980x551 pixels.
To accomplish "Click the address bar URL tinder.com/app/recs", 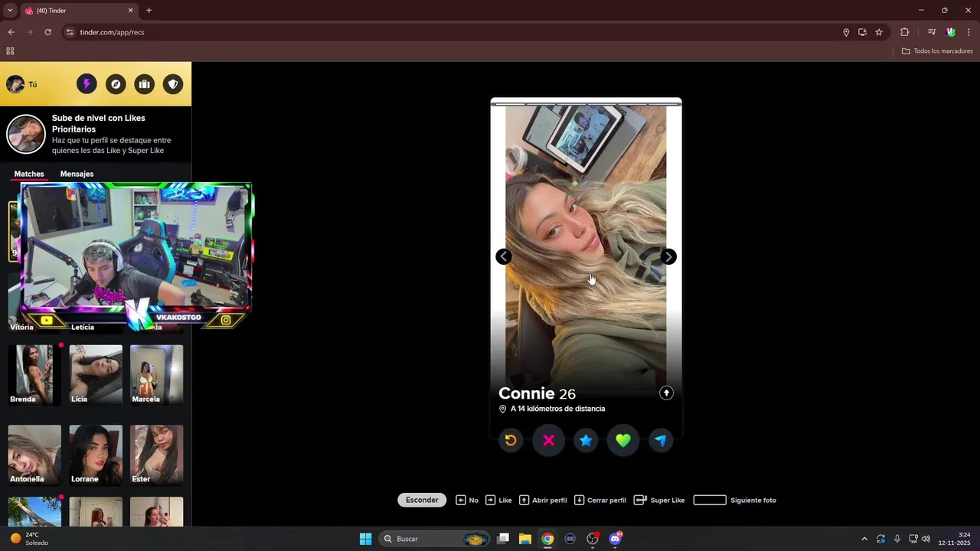I will 112,32.
